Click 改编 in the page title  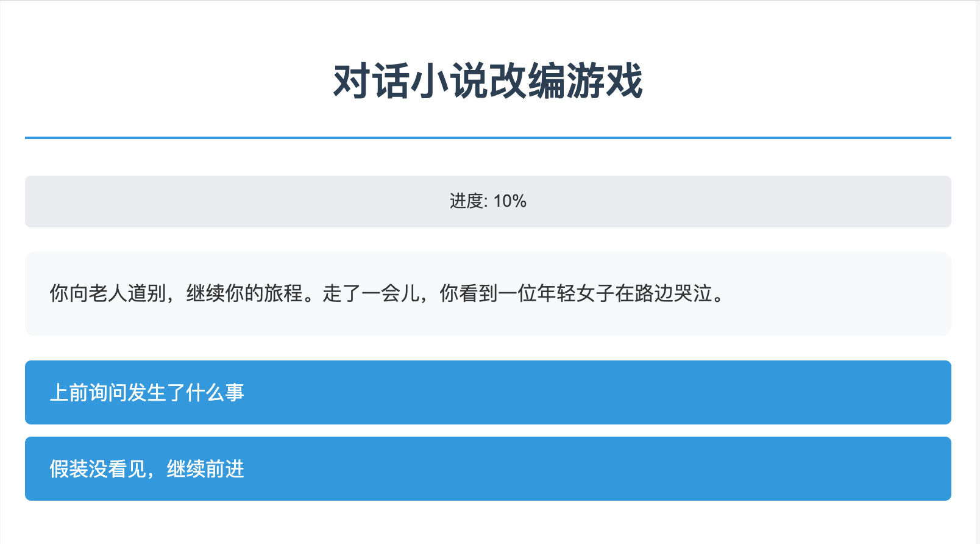point(527,81)
